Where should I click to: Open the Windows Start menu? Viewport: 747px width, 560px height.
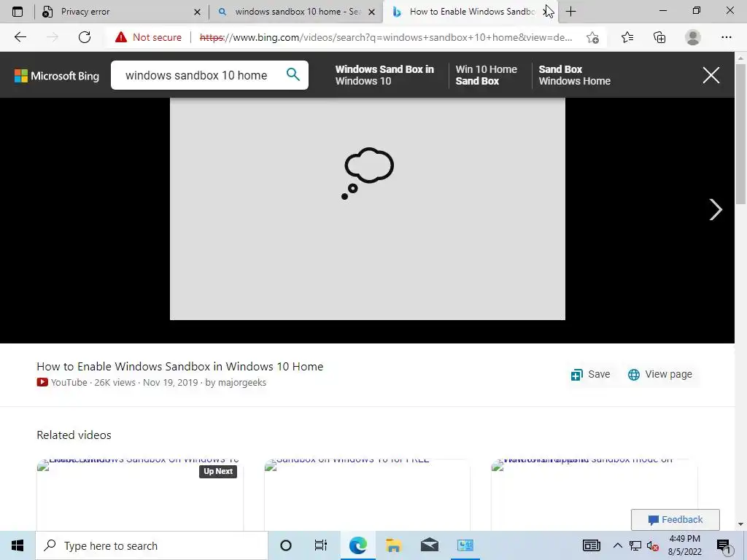click(x=18, y=545)
